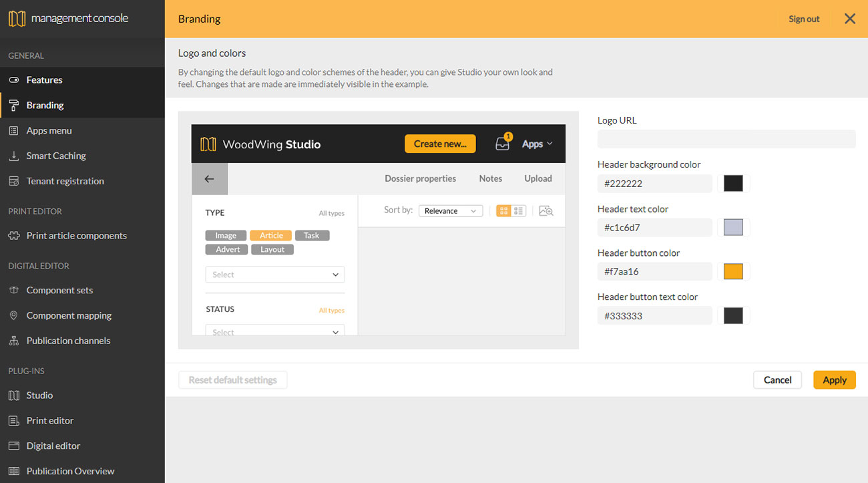Image resolution: width=868 pixels, height=483 pixels.
Task: Open Header button color swatch
Action: click(733, 272)
